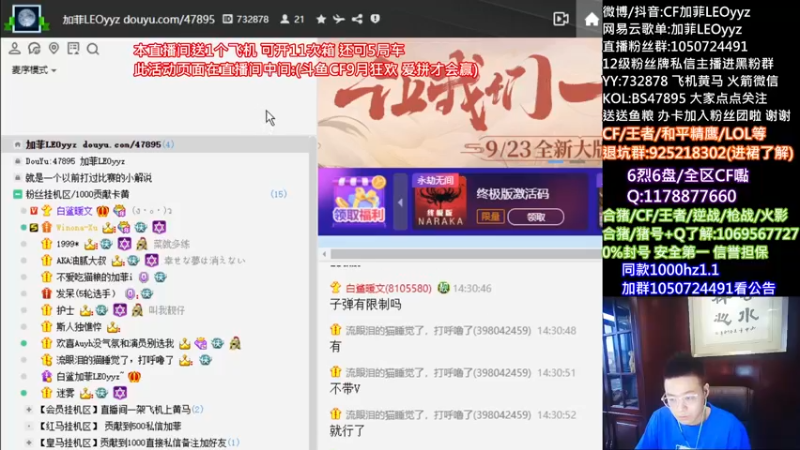The width and height of the screenshot is (800, 450).
Task: Go to the home icon
Action: (591, 20)
